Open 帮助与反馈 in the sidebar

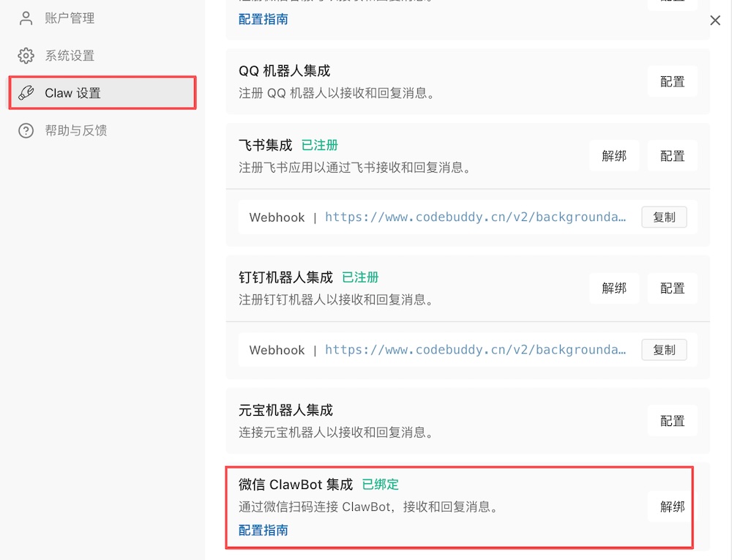pos(77,130)
